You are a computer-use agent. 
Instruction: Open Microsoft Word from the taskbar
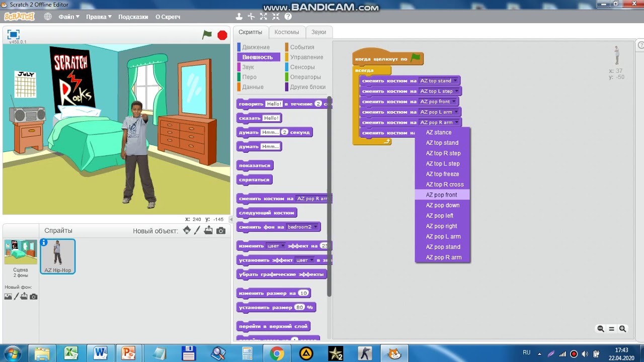coord(100,353)
